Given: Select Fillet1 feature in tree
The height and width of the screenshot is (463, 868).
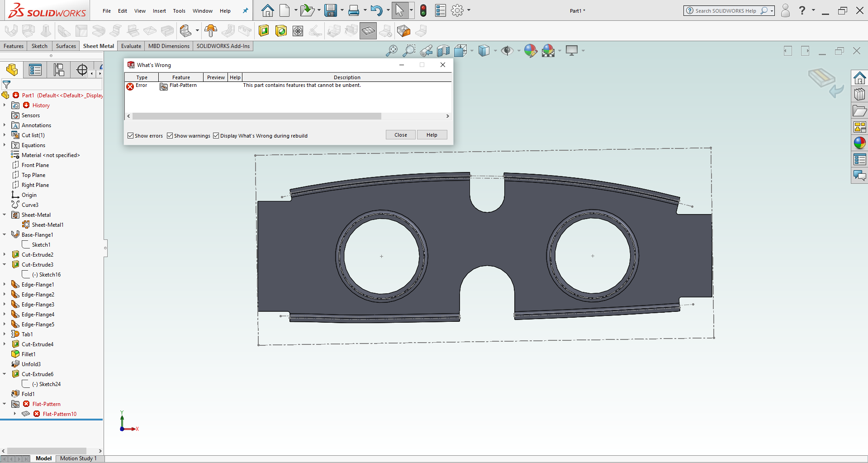Looking at the screenshot, I should pos(28,354).
